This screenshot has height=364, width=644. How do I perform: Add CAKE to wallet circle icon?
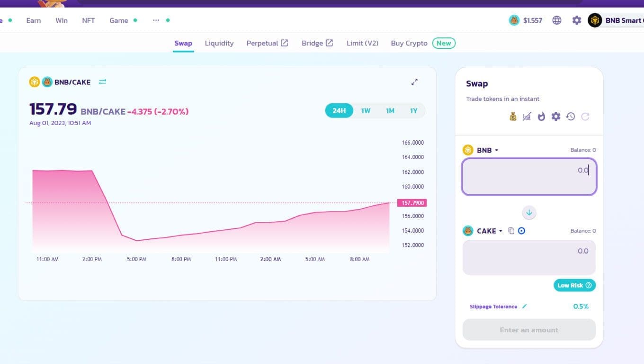point(521,231)
